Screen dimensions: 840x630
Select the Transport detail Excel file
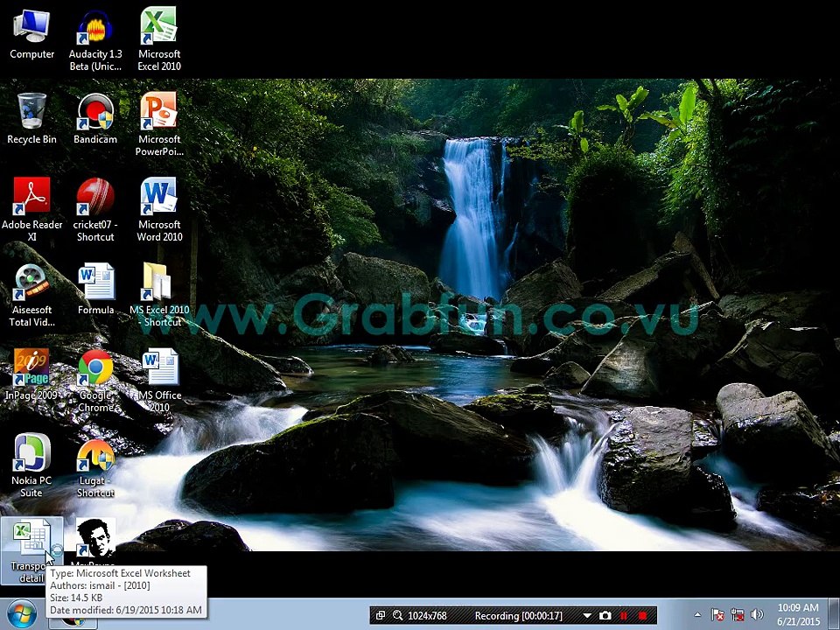(31, 550)
